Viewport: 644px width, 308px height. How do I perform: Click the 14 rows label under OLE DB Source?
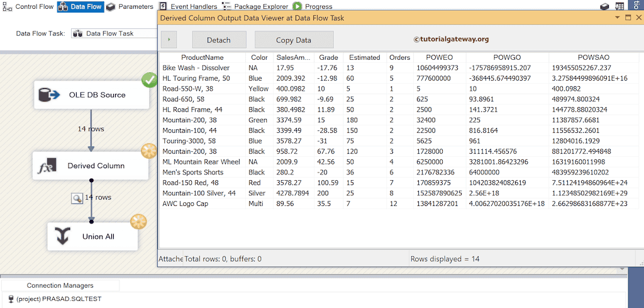tap(91, 129)
